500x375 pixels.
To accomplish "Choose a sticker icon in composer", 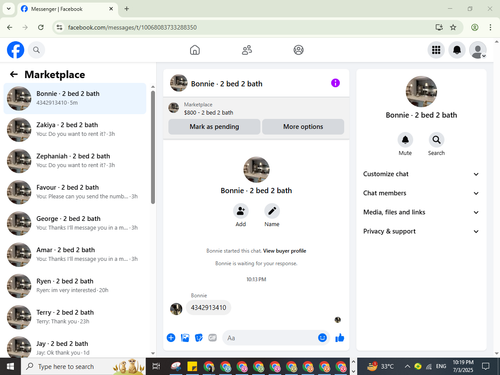I will (x=199, y=338).
